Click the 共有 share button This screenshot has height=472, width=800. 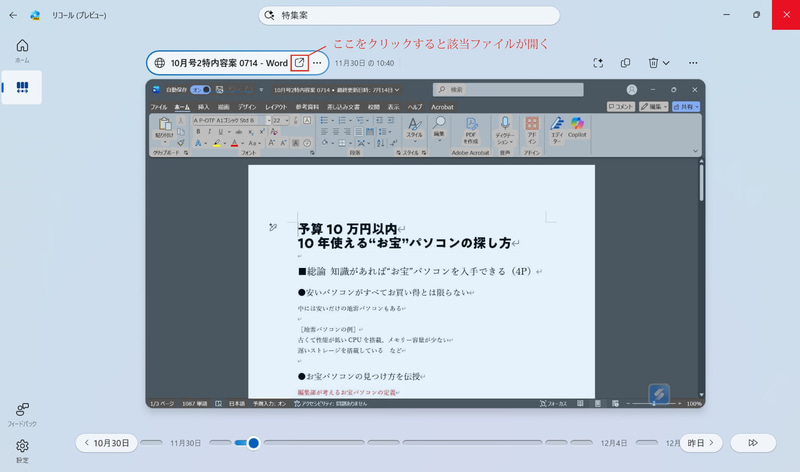pyautogui.click(x=686, y=107)
